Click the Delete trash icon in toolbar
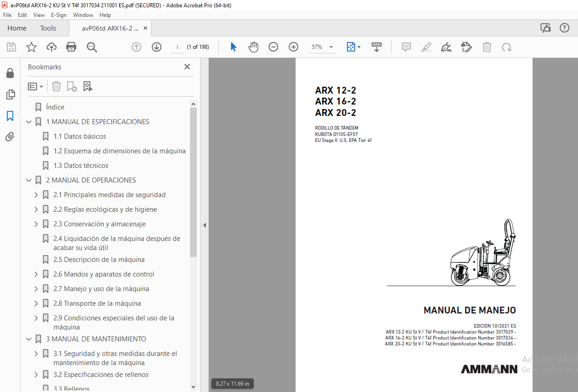The height and width of the screenshot is (392, 578). (487, 47)
